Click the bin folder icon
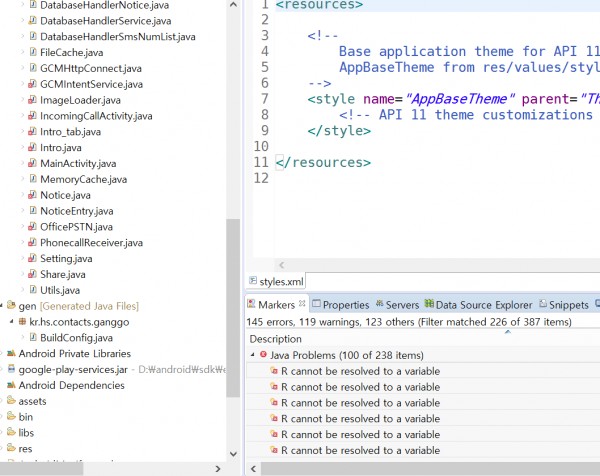Viewport: 600px width, 476px height. tap(11, 417)
